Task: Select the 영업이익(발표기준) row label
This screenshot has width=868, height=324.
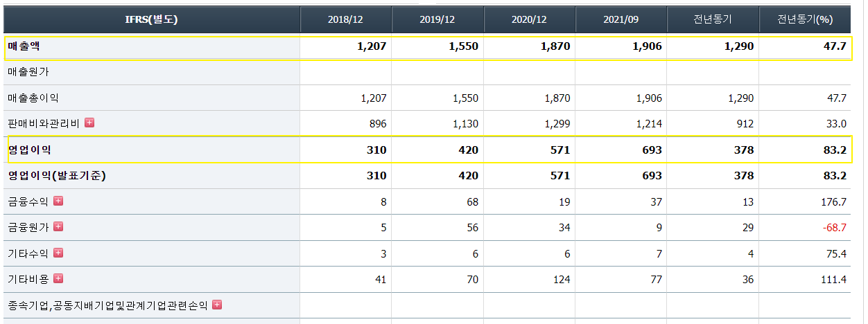Action: tap(57, 176)
